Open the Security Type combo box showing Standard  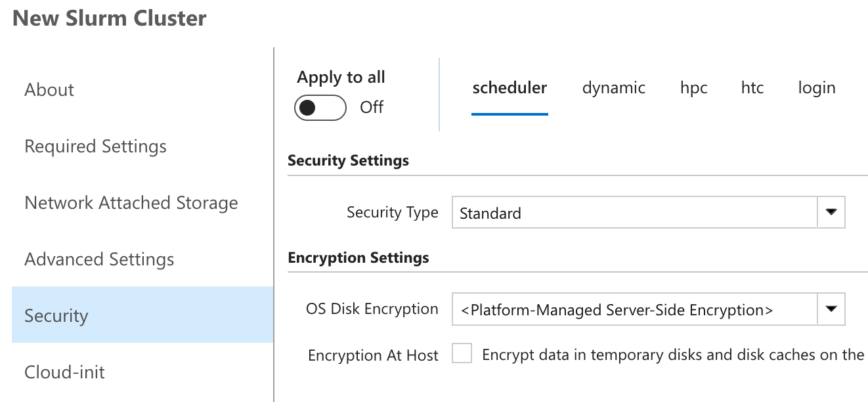coord(634,213)
